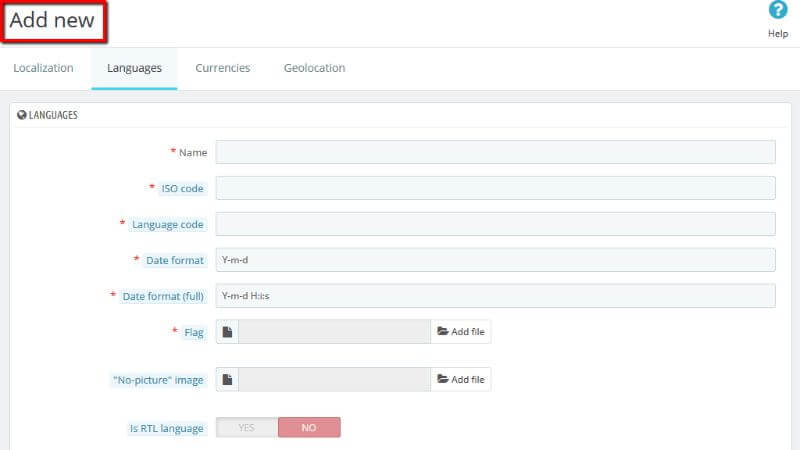Click the "No-picture" image label
Image resolution: width=800 pixels, height=450 pixels.
point(158,381)
